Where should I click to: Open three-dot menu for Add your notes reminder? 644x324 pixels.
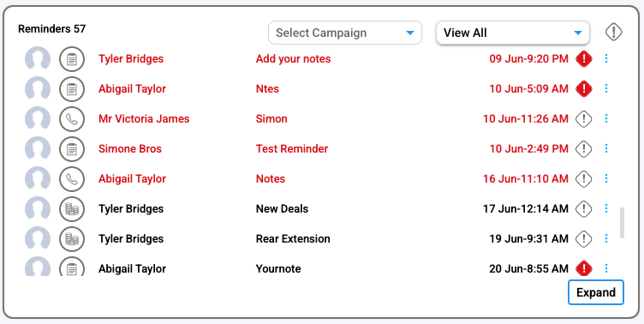pyautogui.click(x=606, y=59)
